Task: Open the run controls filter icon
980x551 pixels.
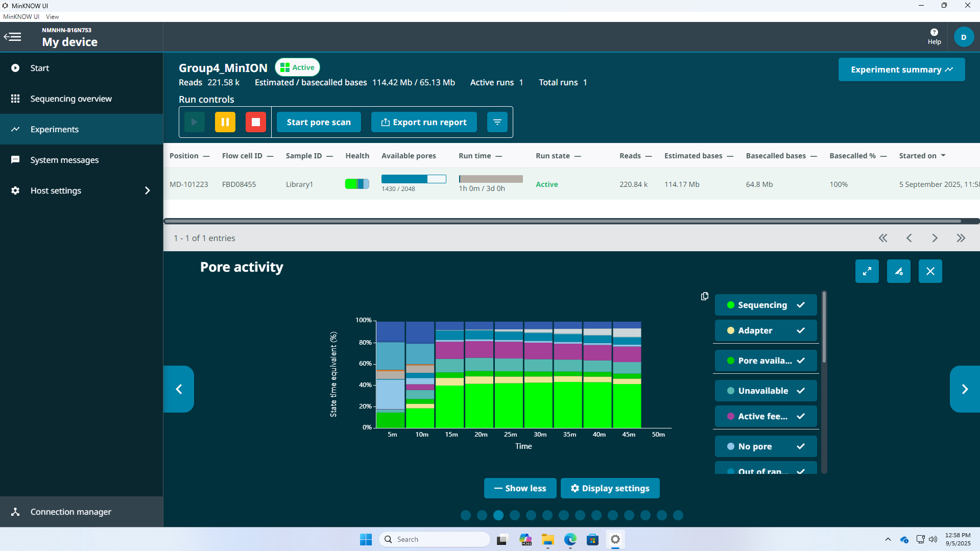Action: 497,122
